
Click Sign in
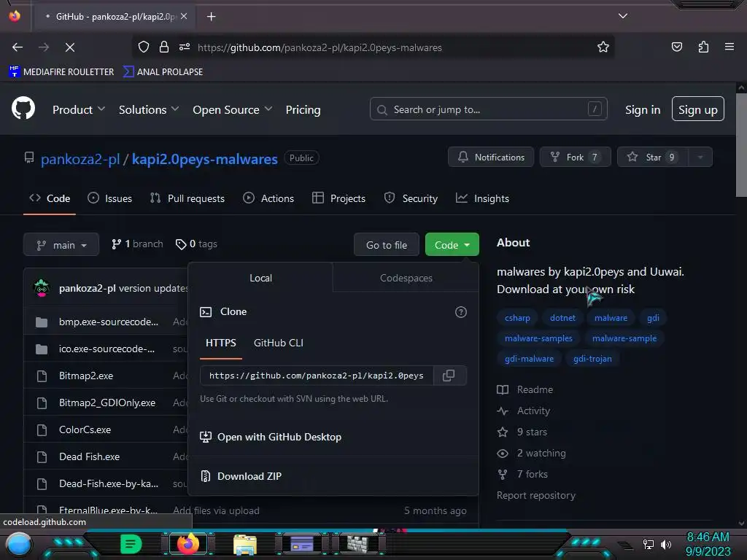(643, 109)
